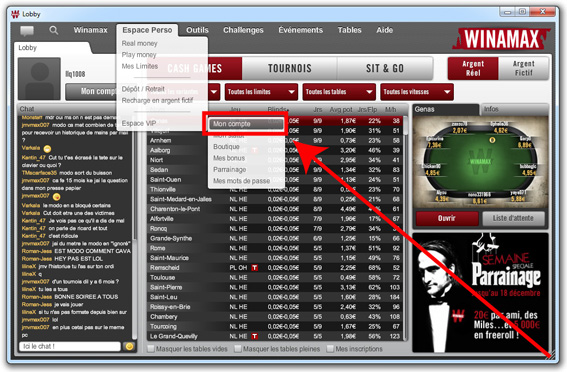Tick Mes inscriptions checkbox
567x372 pixels.
click(x=330, y=349)
